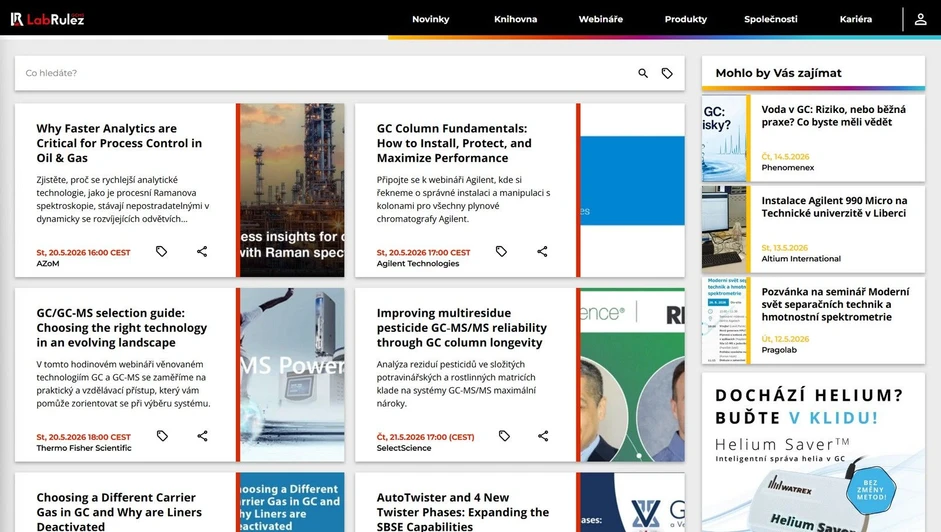Click the 'MS Power' image on GC/GC-MS card
The height and width of the screenshot is (532, 941).
[x=292, y=375]
